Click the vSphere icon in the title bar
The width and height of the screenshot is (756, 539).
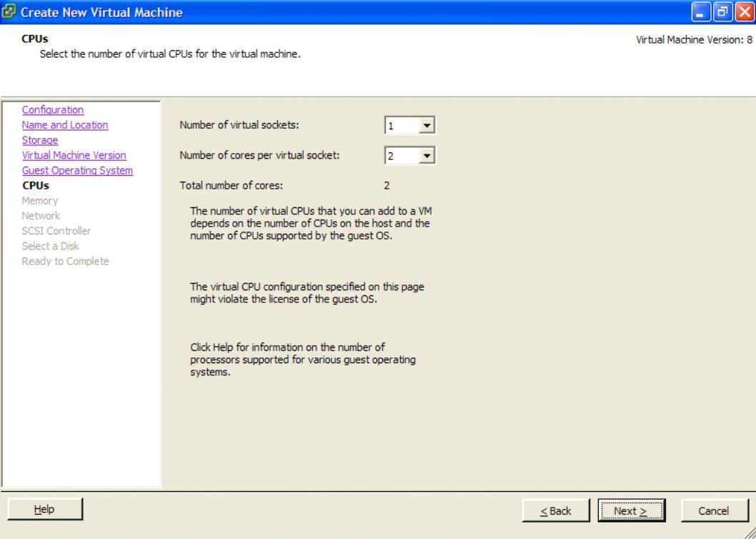coord(9,11)
